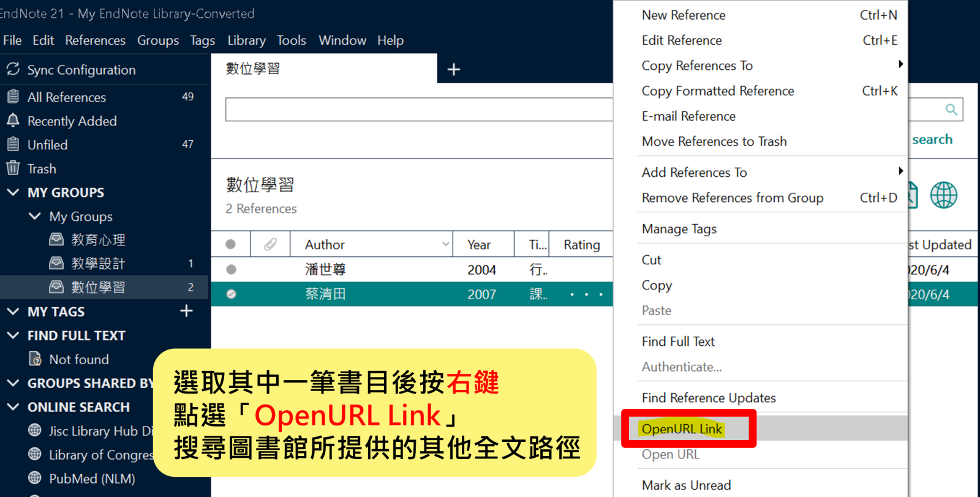This screenshot has width=980, height=497.
Task: Add a new tag with plus icon
Action: click(186, 311)
